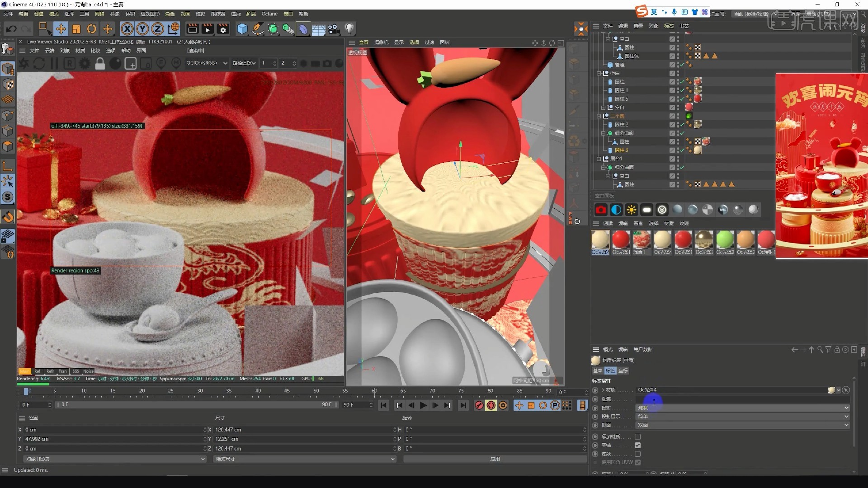Image resolution: width=868 pixels, height=488 pixels.
Task: Open the 对象 (相对) coordinate mode dropdown
Action: click(x=114, y=459)
